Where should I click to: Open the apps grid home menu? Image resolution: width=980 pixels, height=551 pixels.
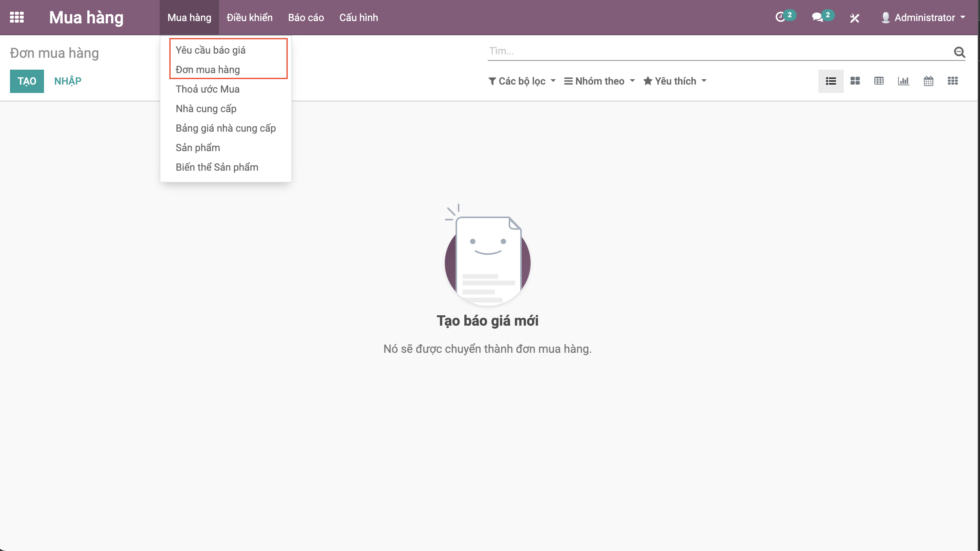(17, 17)
